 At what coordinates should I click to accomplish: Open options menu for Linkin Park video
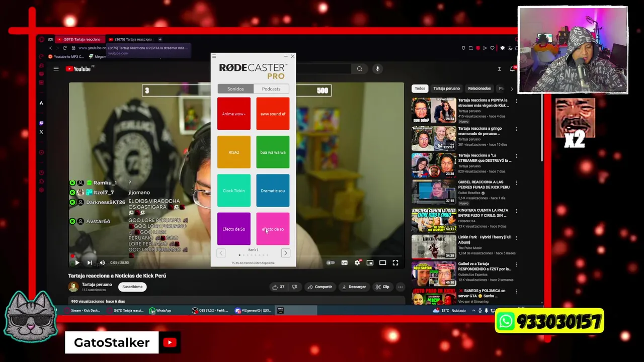coord(516,238)
